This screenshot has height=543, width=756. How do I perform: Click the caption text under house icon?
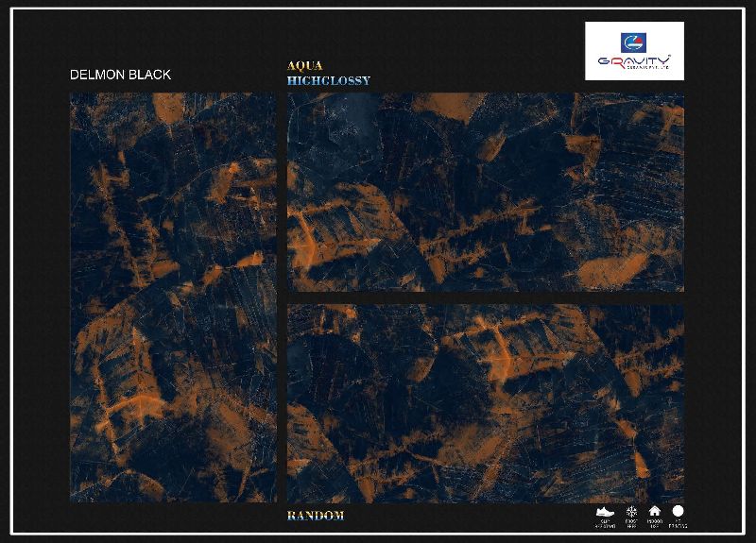[654, 522]
